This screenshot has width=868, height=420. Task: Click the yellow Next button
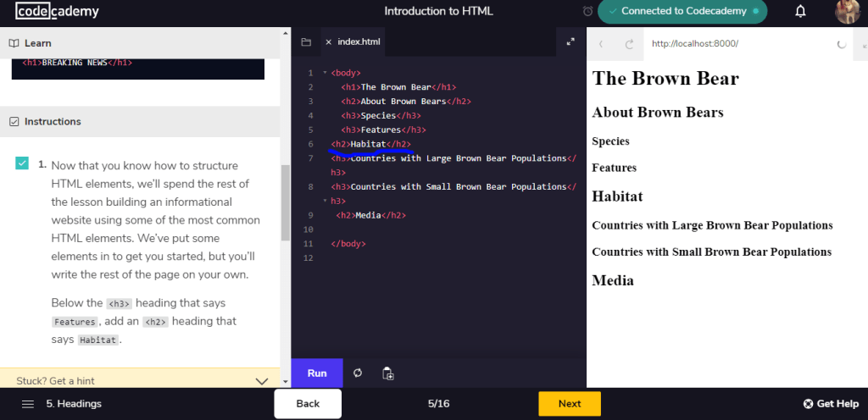click(569, 404)
